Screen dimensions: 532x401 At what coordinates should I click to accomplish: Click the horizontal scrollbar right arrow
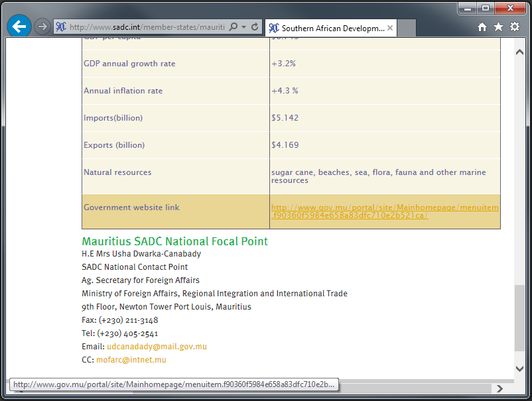tap(499, 388)
